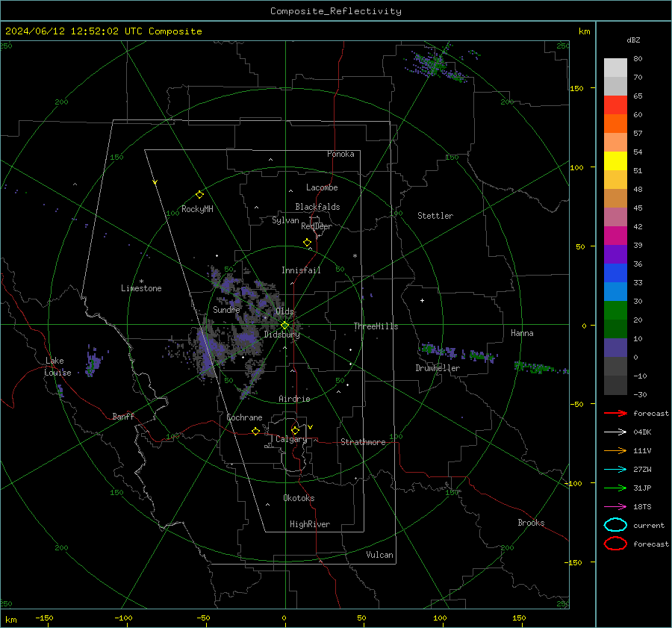The height and width of the screenshot is (628, 672).
Task: Click the green 30–20 dBZ swatch
Action: [615, 311]
